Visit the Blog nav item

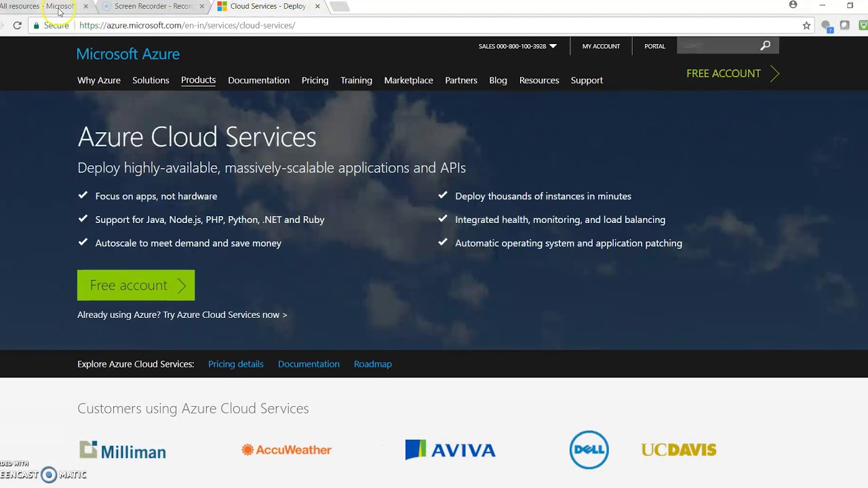point(498,80)
